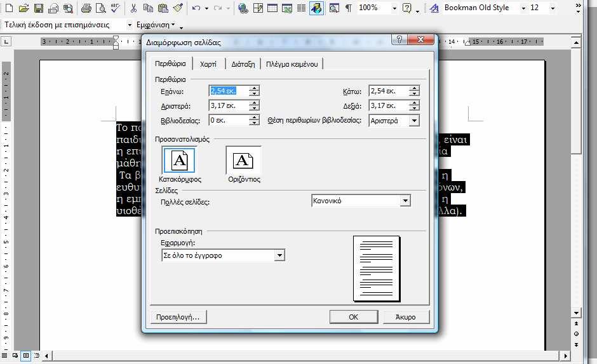Click the dialog's question-mark help button
The height and width of the screenshot is (364, 597).
click(399, 39)
